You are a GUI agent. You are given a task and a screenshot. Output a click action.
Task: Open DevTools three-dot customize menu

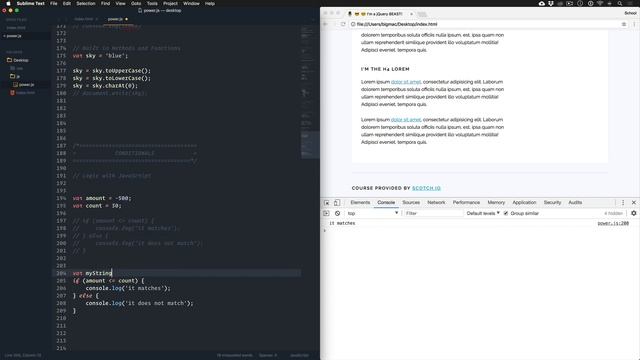click(623, 202)
